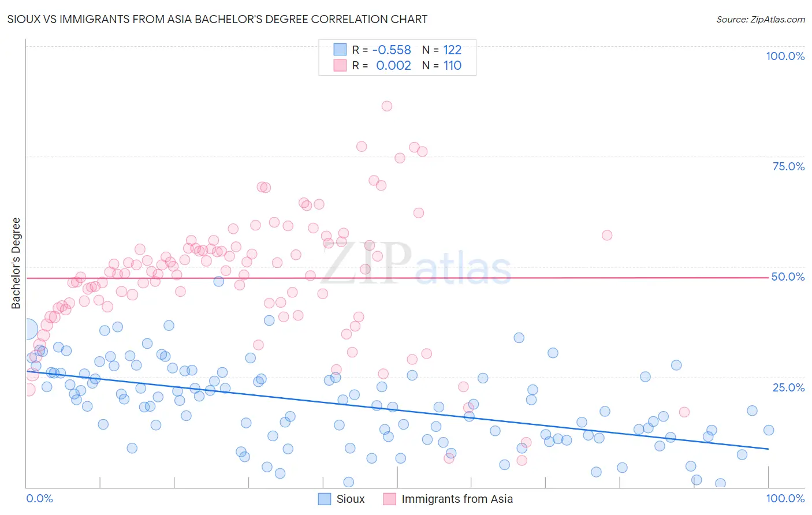Click the Bachelor's Degree axis title
The width and height of the screenshot is (812, 515).
click(16, 263)
